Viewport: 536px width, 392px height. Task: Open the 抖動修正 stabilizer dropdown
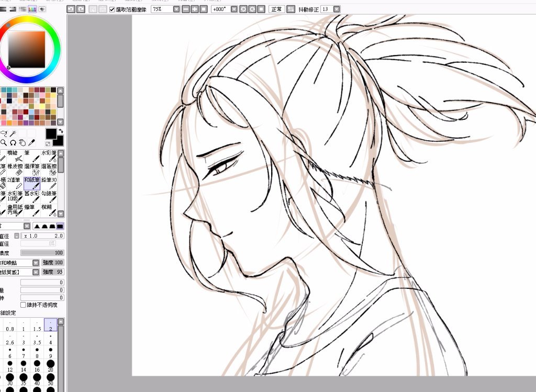(x=337, y=9)
